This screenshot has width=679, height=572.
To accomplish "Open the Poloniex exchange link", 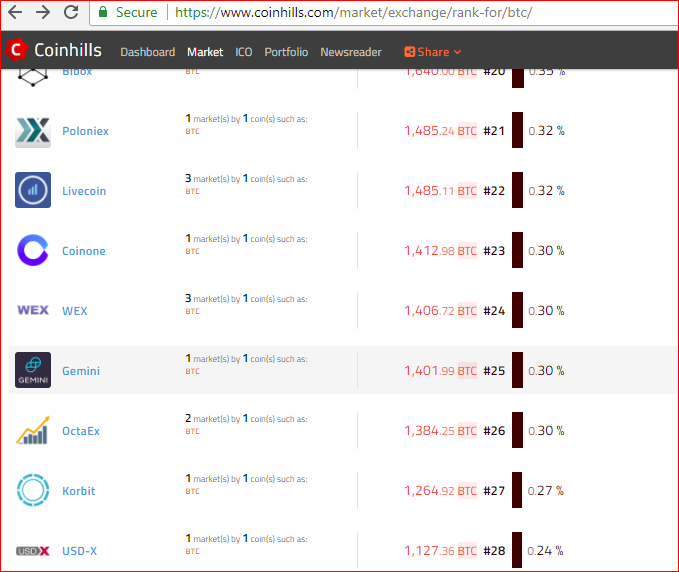I will point(85,131).
